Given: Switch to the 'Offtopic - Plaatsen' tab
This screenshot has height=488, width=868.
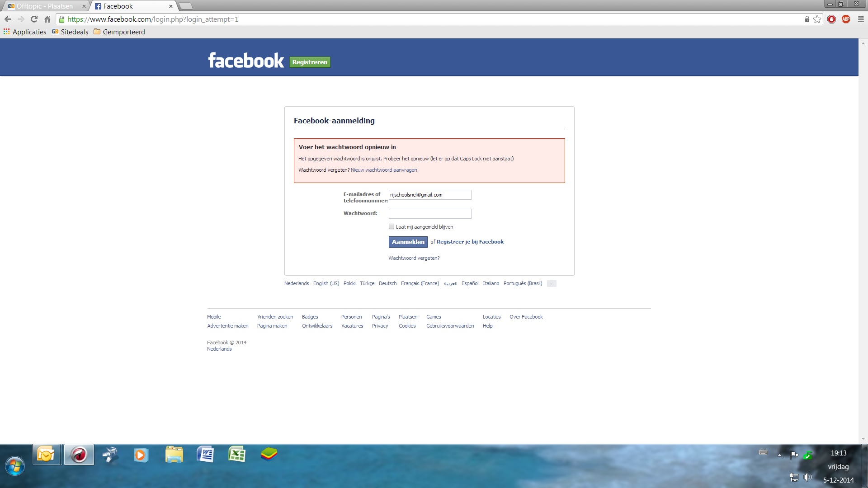Looking at the screenshot, I should pos(45,6).
